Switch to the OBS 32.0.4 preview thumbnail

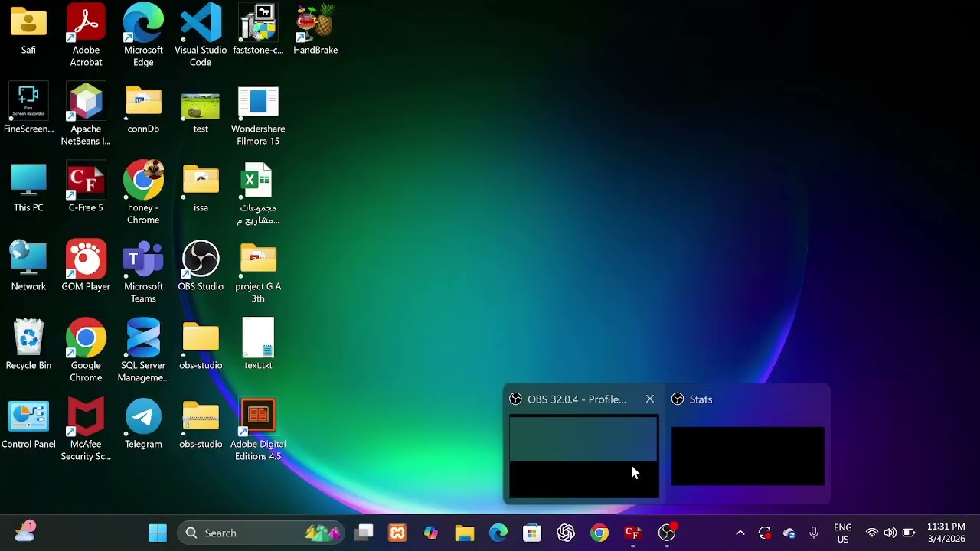(583, 456)
